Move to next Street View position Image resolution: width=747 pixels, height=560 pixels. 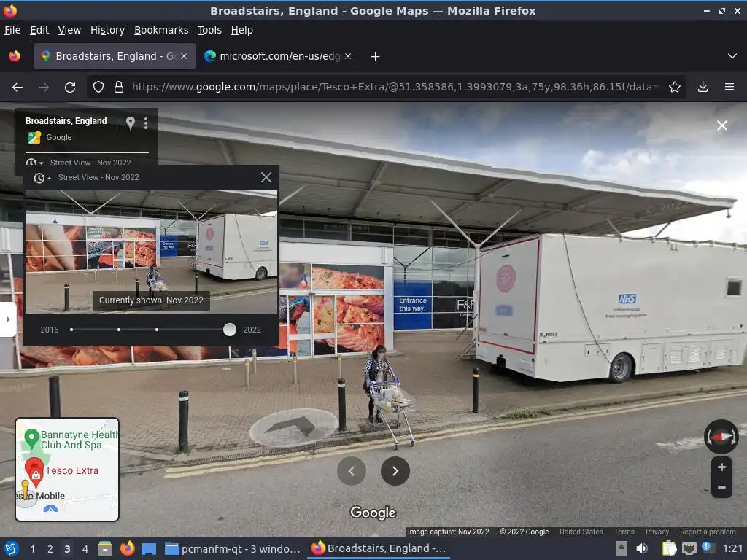tap(395, 471)
